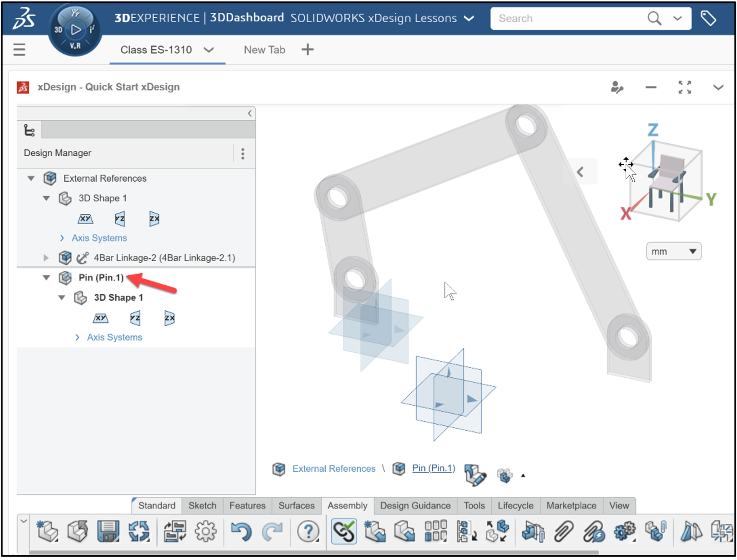Open the Undo tool
The height and width of the screenshot is (560, 737).
241,532
